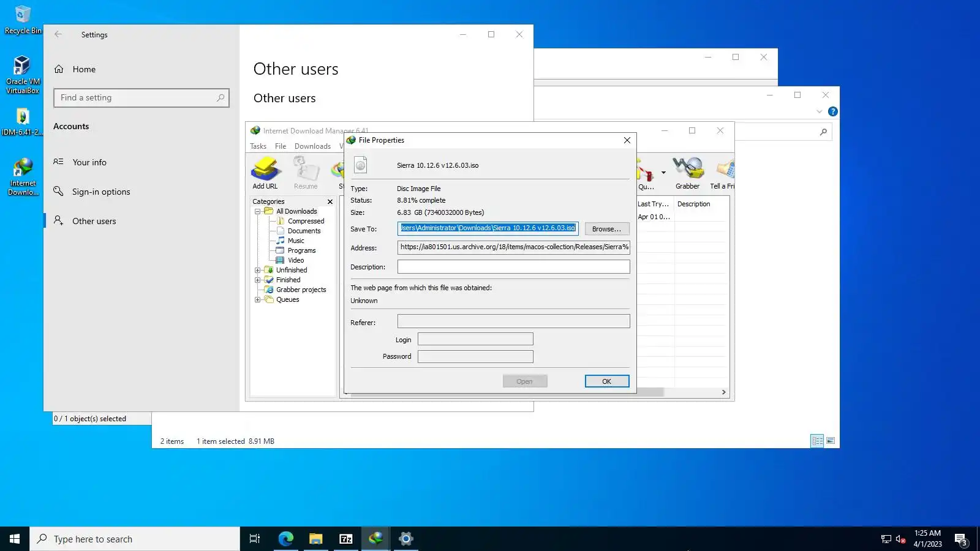Expand the Unfinished category node
Image resolution: width=980 pixels, height=551 pixels.
(258, 270)
